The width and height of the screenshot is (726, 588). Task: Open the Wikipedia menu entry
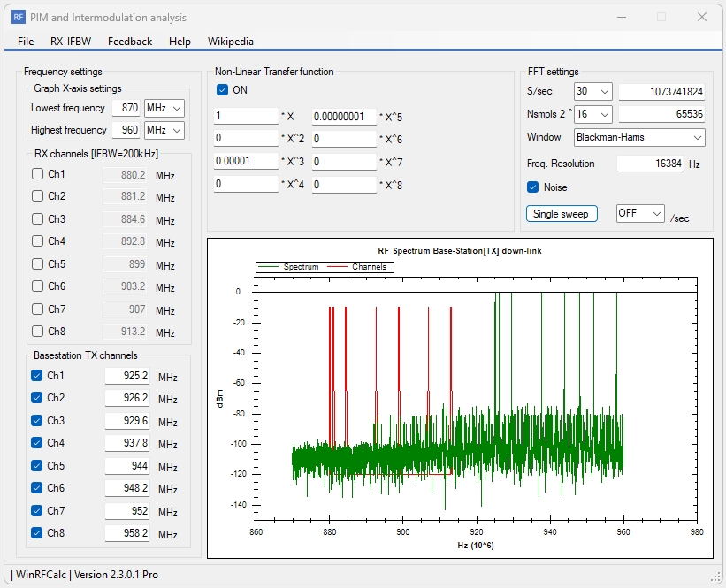230,42
